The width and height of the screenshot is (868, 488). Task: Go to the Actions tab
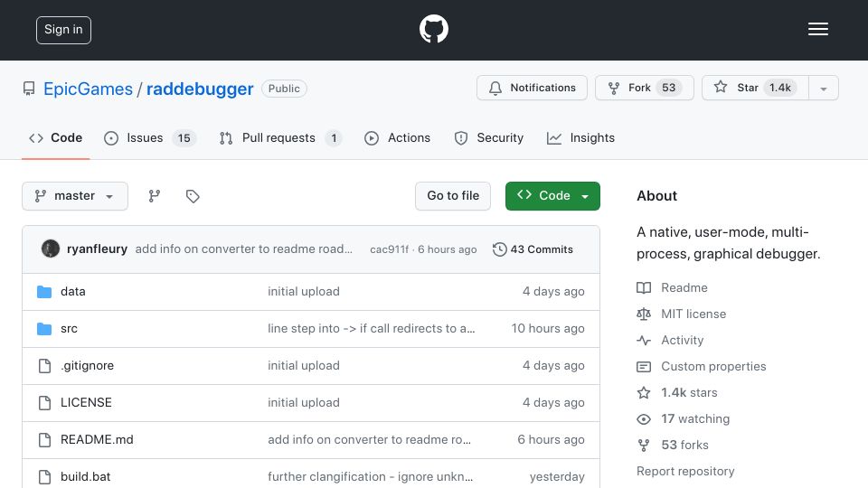(x=397, y=137)
